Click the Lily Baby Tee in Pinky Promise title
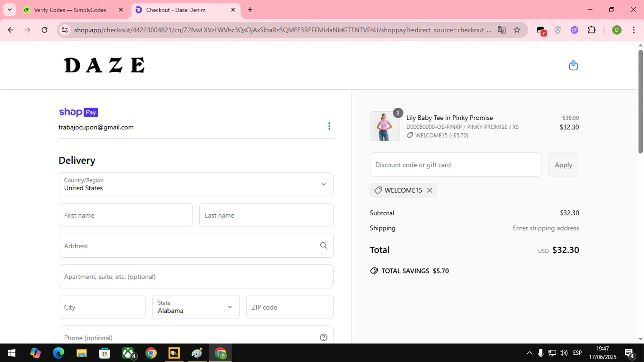 [450, 118]
